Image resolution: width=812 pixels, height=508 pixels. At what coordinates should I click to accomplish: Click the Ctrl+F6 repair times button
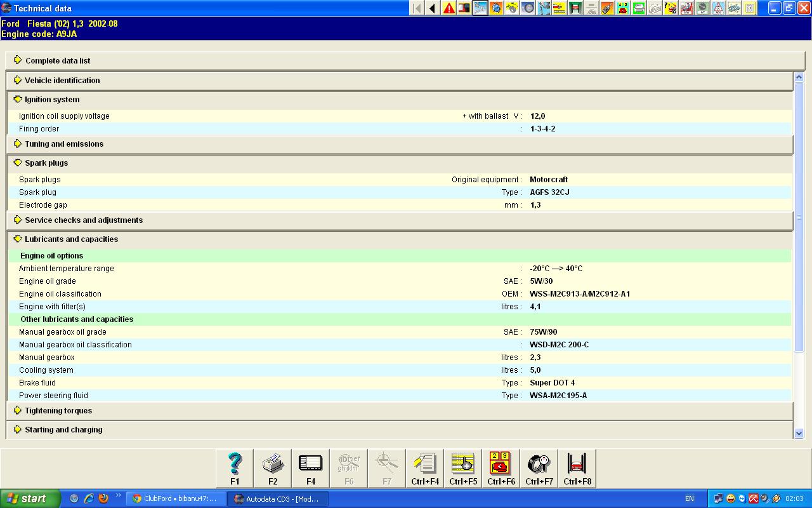coord(501,468)
